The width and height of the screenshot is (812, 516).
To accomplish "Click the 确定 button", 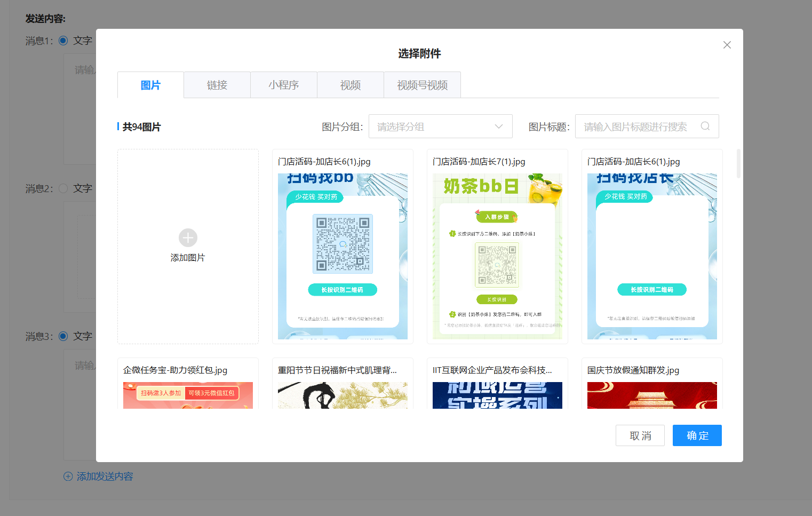I will (x=697, y=435).
